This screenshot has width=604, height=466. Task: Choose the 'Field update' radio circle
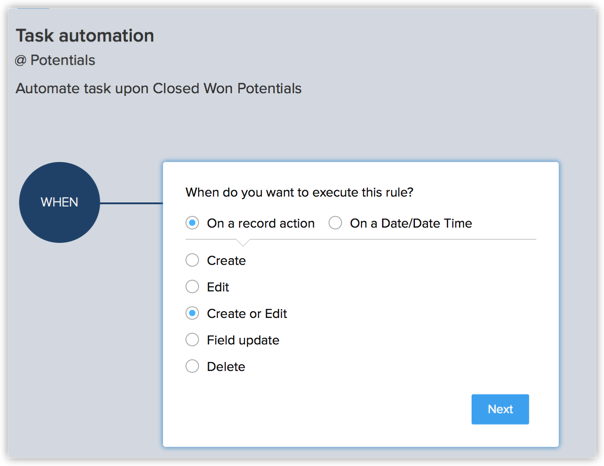point(193,340)
